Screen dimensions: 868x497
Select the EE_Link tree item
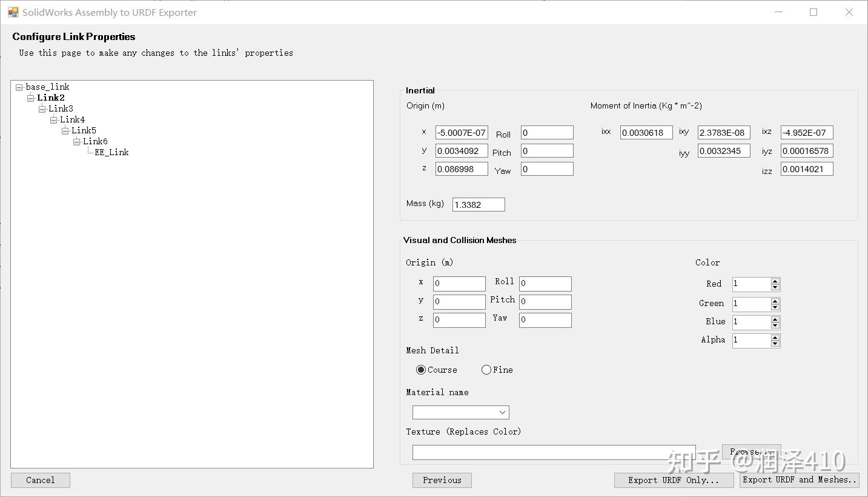111,152
